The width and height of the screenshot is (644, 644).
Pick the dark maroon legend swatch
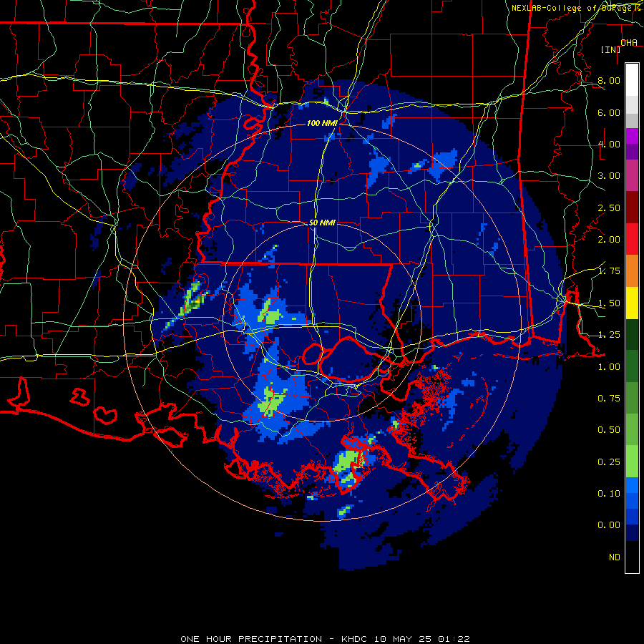tap(632, 208)
